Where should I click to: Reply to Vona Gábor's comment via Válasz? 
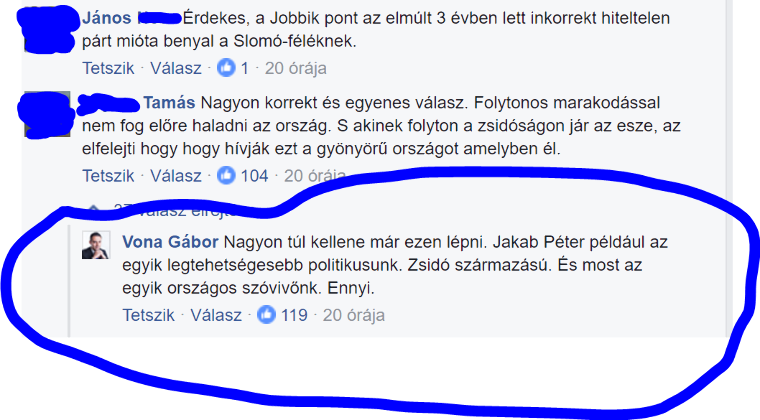216,315
